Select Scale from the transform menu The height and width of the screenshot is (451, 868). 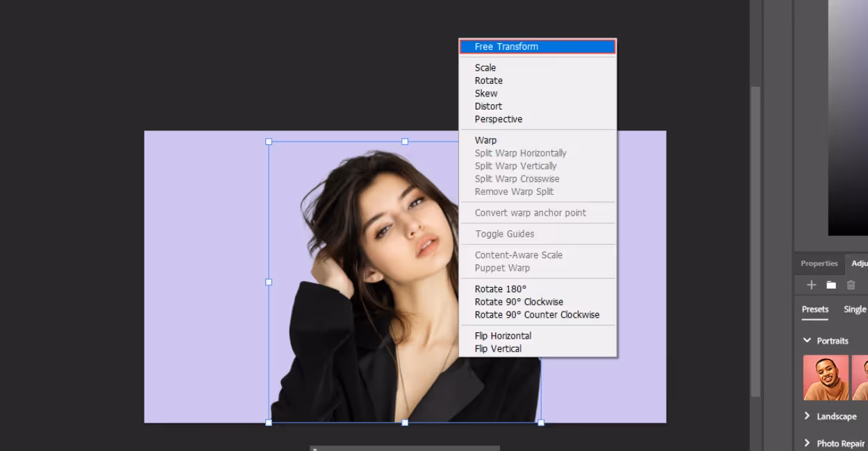click(485, 67)
